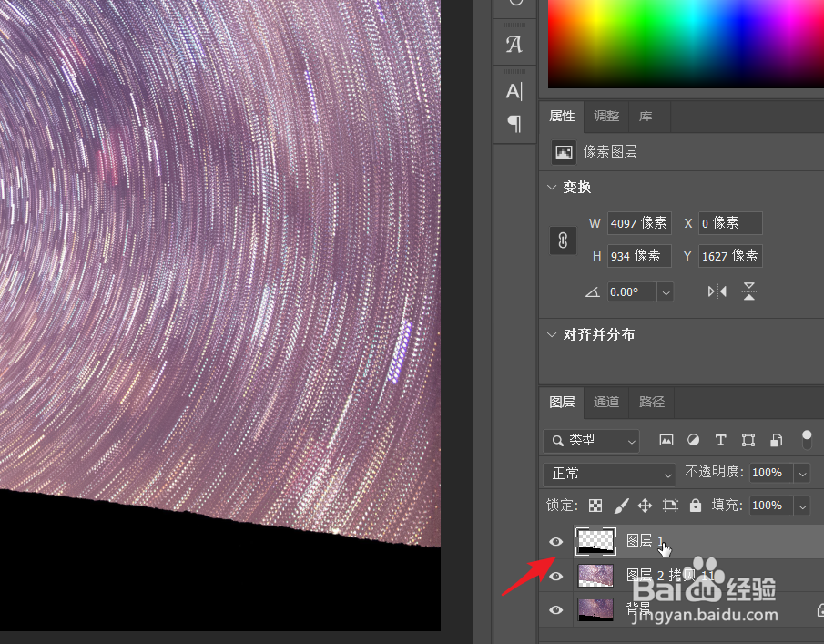This screenshot has height=644, width=824.
Task: Switch to the 库 tab
Action: click(646, 117)
